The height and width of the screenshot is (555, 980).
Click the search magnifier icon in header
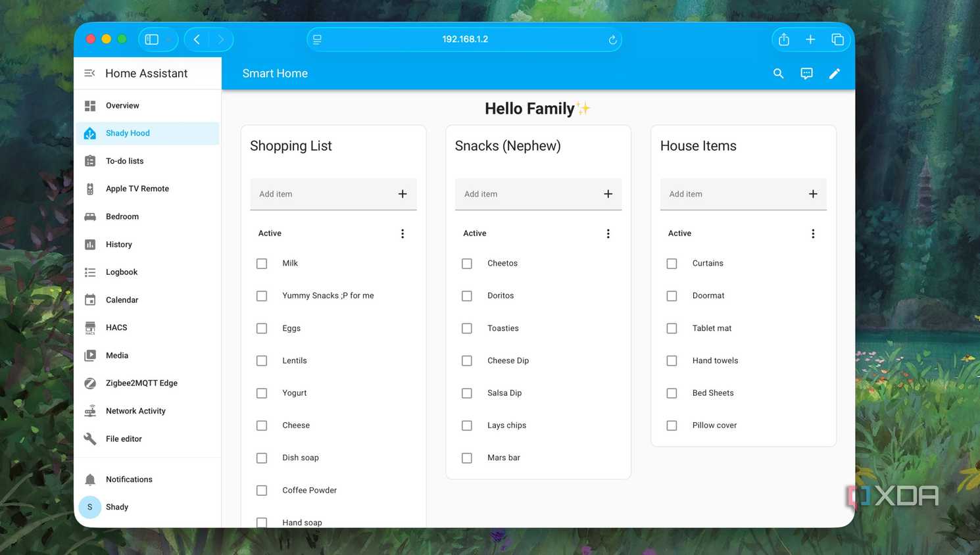point(778,74)
